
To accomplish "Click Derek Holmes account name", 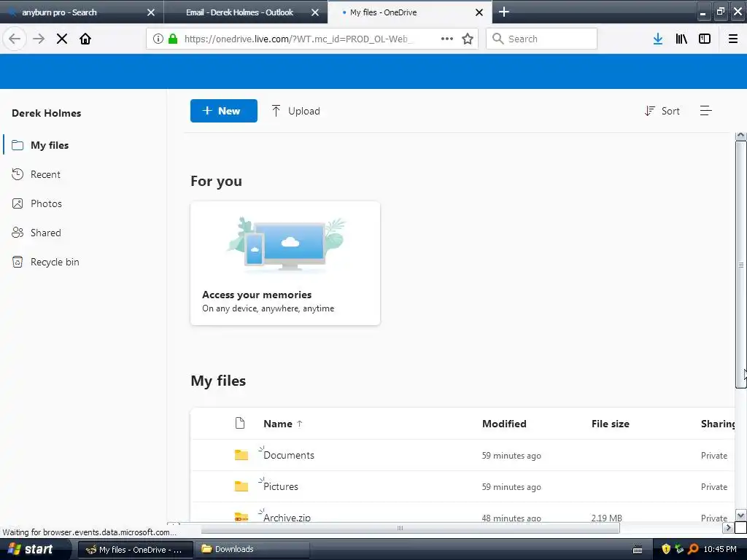I will [46, 113].
